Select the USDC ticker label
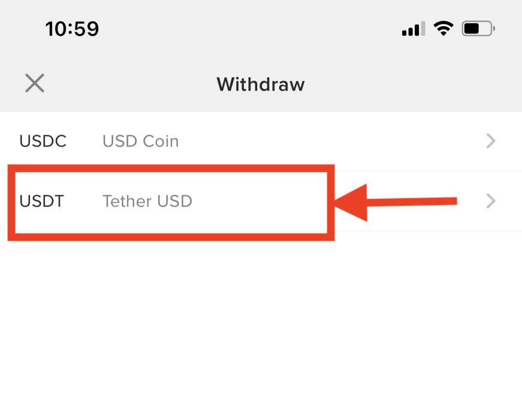Image resolution: width=522 pixels, height=420 pixels. point(42,141)
